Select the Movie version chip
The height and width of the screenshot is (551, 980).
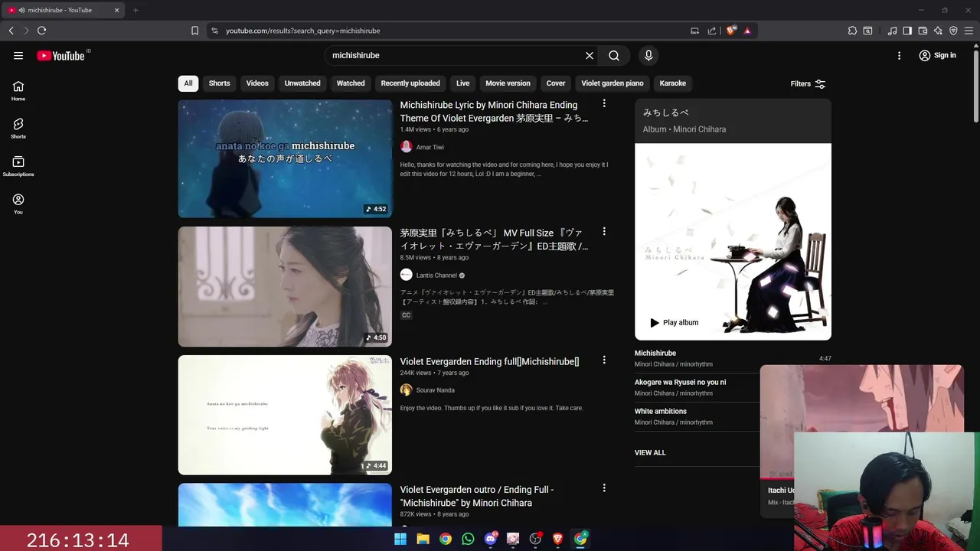tap(508, 83)
